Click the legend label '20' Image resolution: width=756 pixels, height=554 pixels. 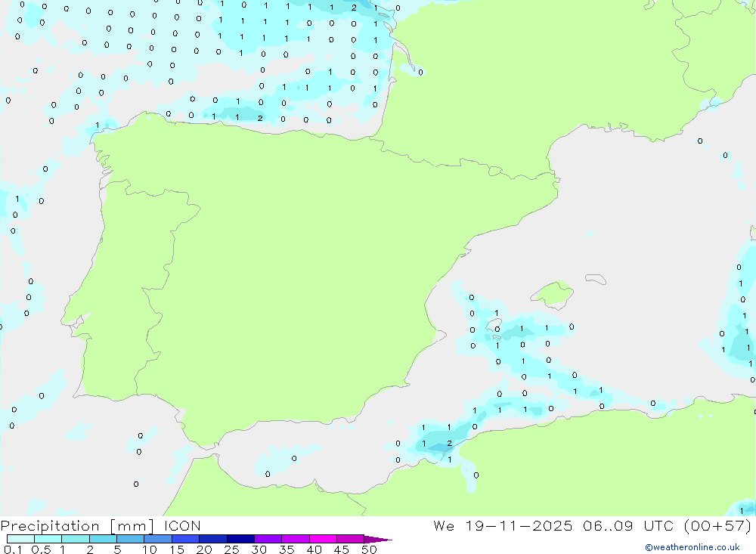pyautogui.click(x=204, y=549)
